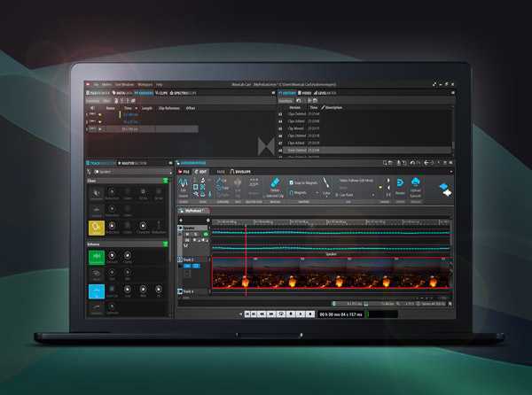This screenshot has width=532, height=395.
Task: Click the Clip Reference column header
Action: [169, 108]
